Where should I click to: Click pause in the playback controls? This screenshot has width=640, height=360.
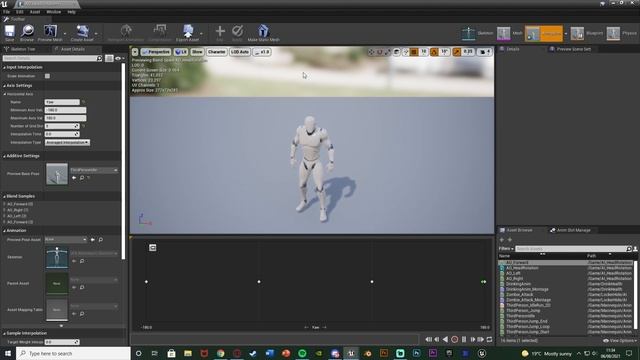[464, 339]
